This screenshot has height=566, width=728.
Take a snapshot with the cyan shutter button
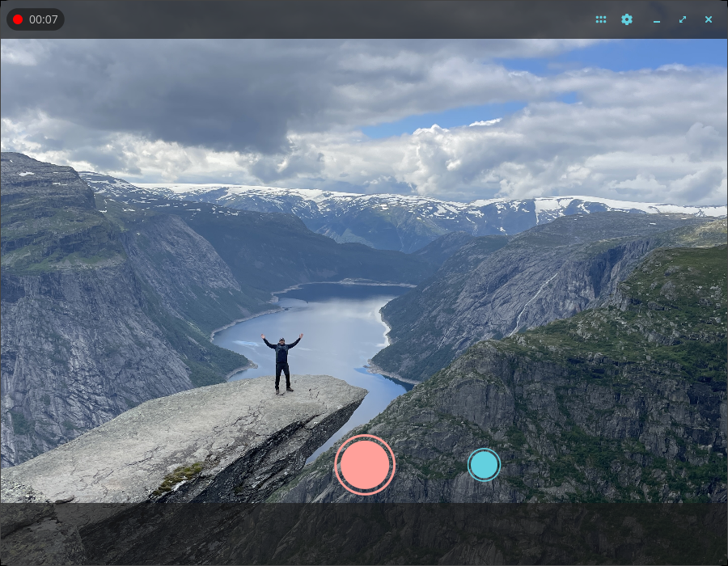(x=484, y=464)
